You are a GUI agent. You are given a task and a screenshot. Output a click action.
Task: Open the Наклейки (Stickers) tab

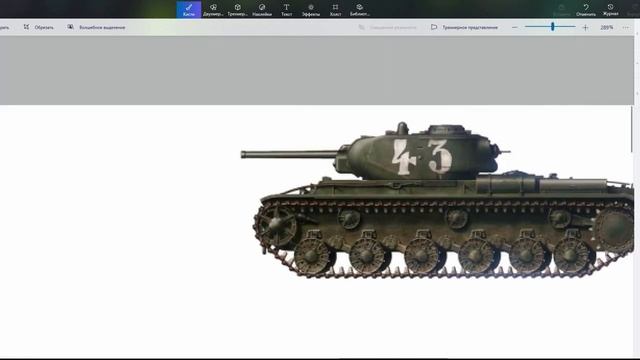pyautogui.click(x=262, y=9)
